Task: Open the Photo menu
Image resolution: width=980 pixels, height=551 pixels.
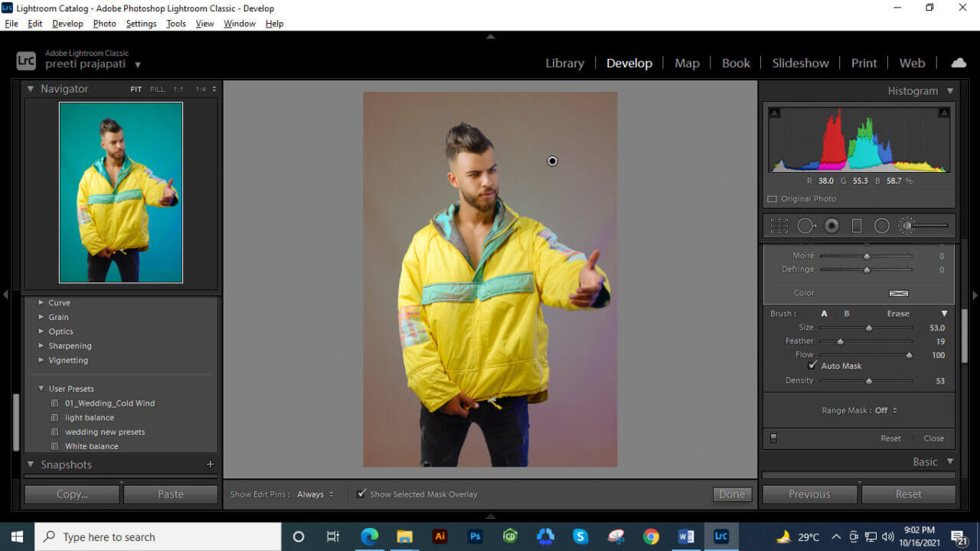Action: tap(104, 24)
